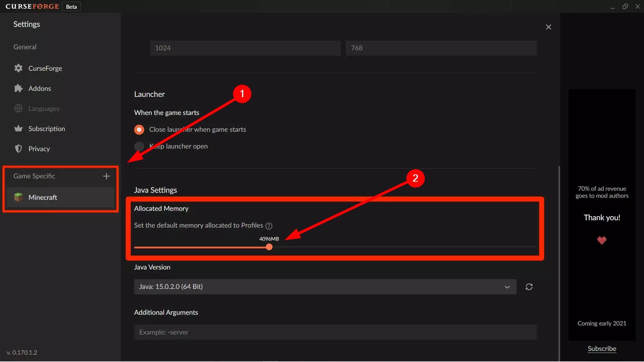Click the settings panel vertical scrollbar
This screenshot has width=644, height=362.
[x=559, y=263]
